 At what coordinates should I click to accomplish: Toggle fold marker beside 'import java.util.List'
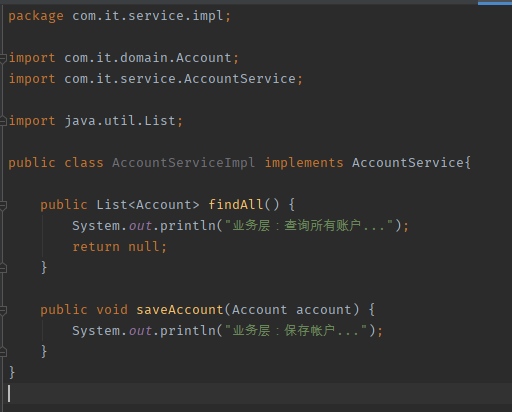(3, 121)
